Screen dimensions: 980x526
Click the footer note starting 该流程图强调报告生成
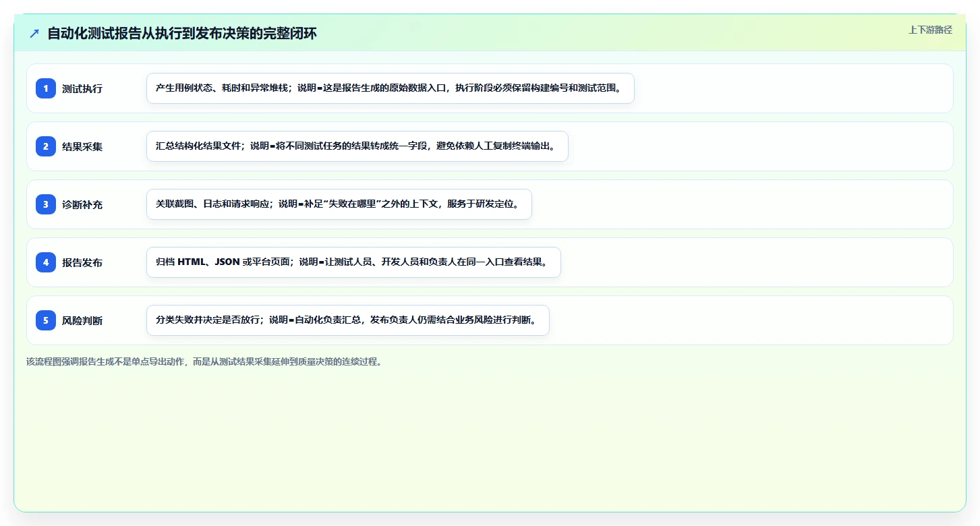point(204,361)
